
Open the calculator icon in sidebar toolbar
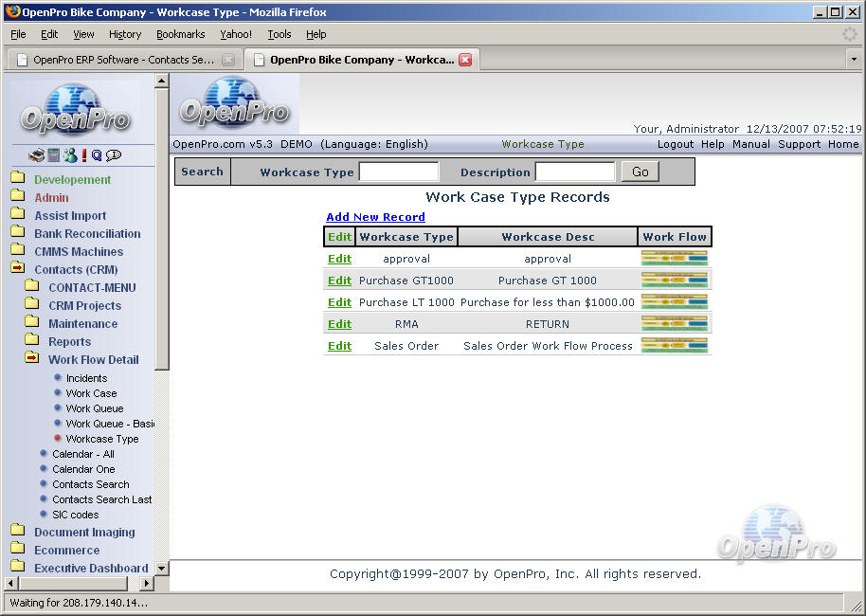(x=54, y=155)
